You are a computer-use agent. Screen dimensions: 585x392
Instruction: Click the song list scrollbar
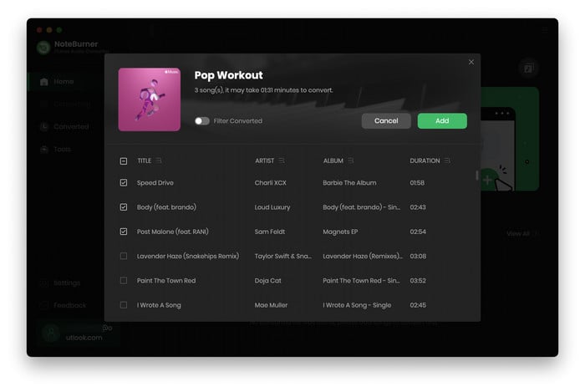[477, 175]
